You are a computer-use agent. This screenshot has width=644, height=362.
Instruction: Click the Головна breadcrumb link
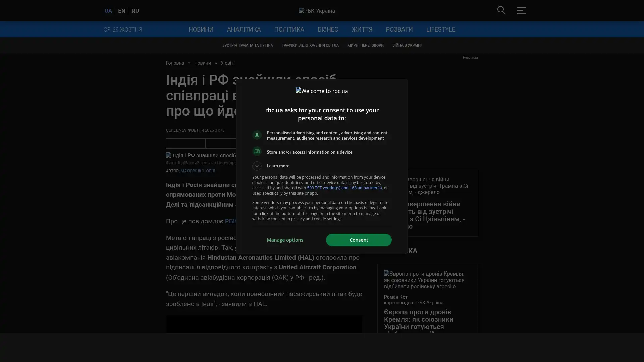point(175,63)
